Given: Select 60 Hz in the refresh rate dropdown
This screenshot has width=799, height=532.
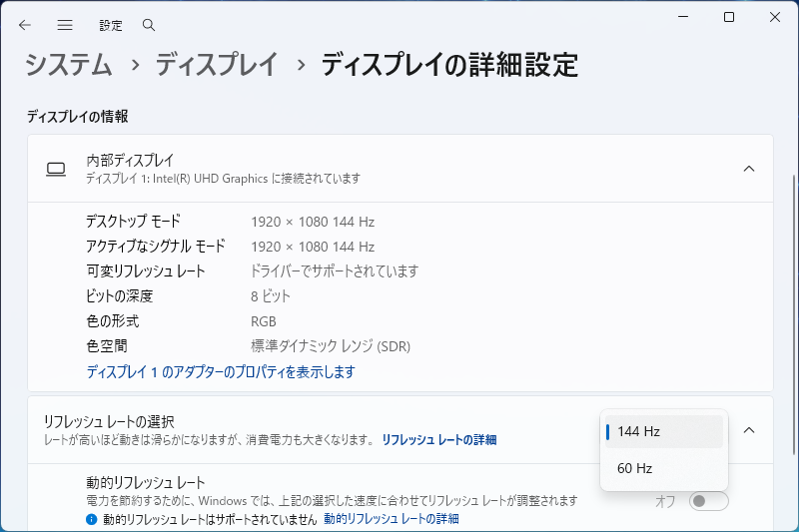Looking at the screenshot, I should 664,468.
